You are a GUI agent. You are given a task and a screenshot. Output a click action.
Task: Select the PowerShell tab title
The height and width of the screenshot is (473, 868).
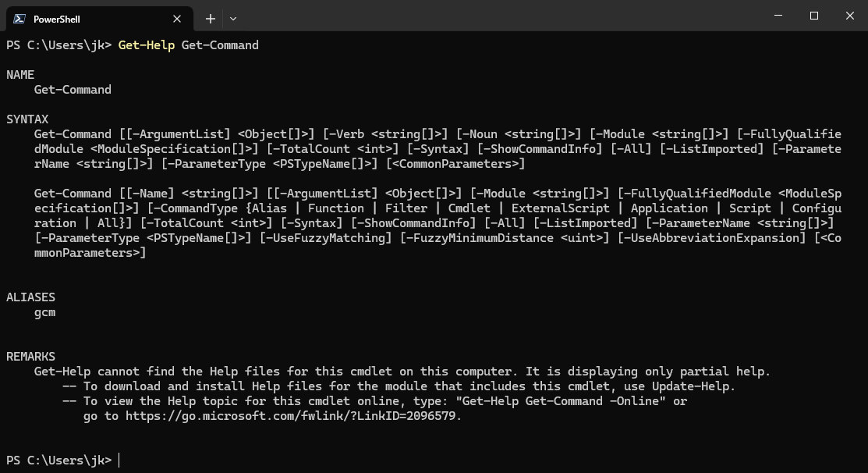point(57,19)
